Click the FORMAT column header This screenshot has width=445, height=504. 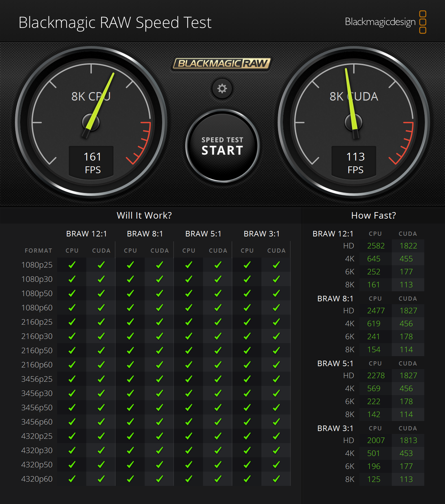click(x=39, y=251)
